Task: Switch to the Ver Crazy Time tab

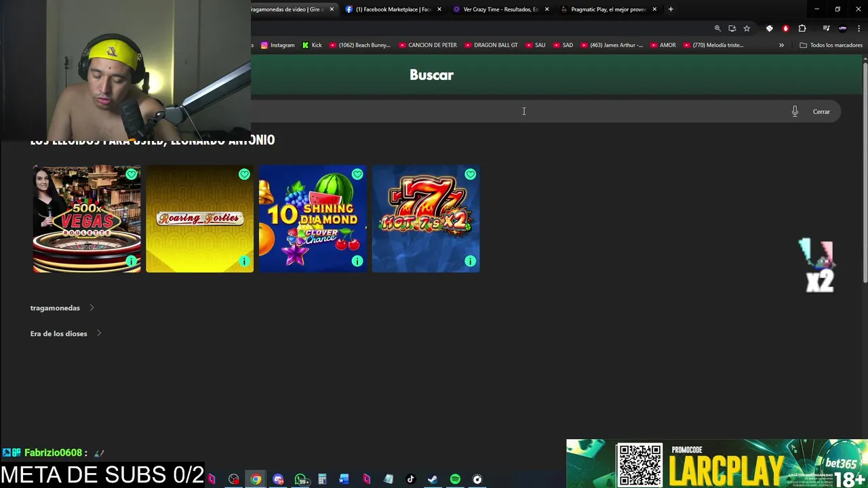Action: coord(500,9)
